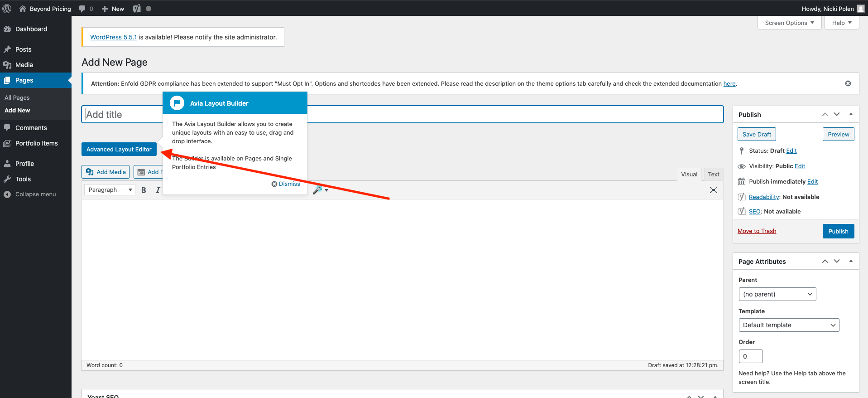The image size is (868, 398).
Task: Edit the draft status
Action: click(x=791, y=150)
